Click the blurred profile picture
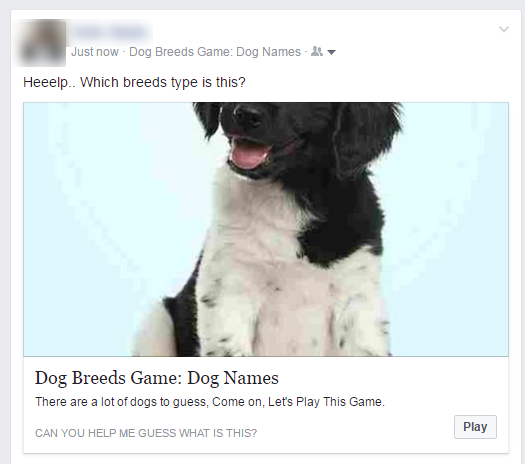This screenshot has height=464, width=525. [x=42, y=43]
